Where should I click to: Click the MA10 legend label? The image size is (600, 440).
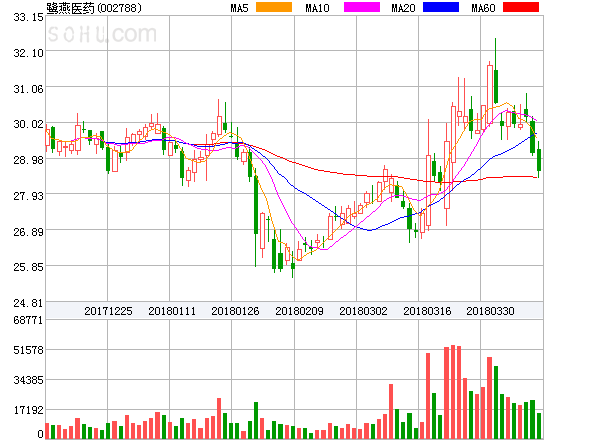pos(317,8)
